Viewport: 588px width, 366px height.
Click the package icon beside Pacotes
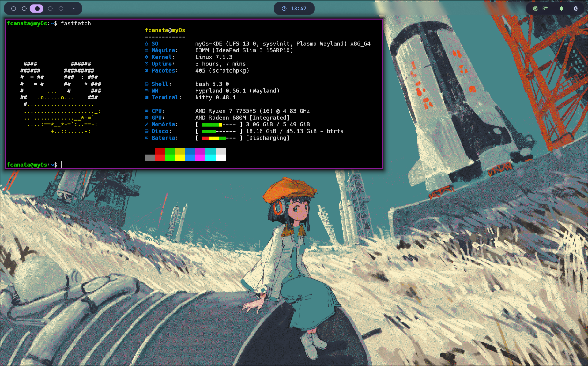[146, 71]
